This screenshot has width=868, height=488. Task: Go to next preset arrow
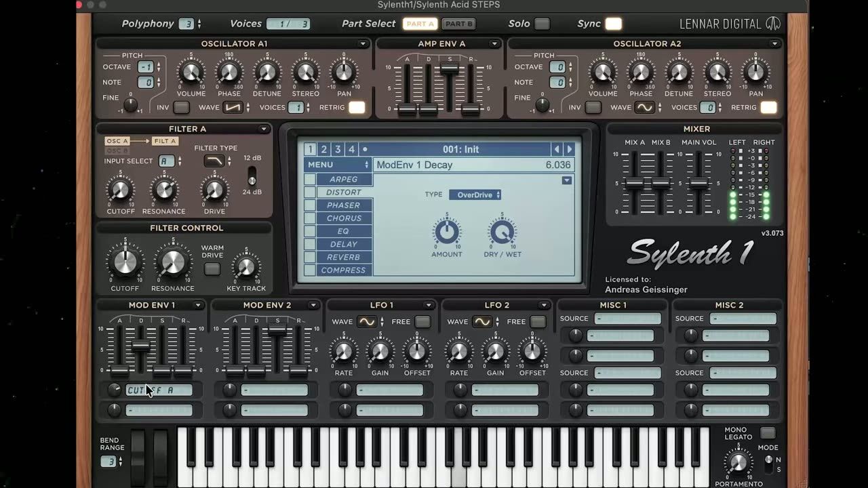click(570, 149)
